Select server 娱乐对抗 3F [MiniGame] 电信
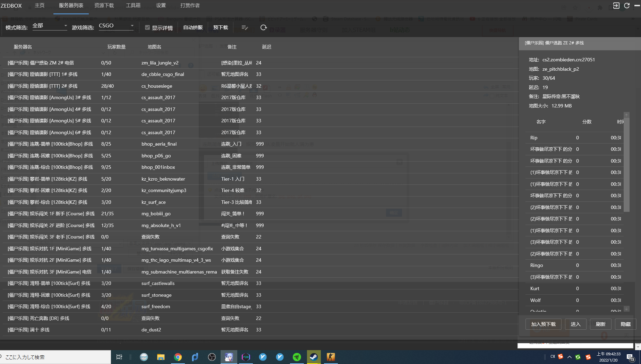This screenshot has height=364, width=641. coord(260,272)
